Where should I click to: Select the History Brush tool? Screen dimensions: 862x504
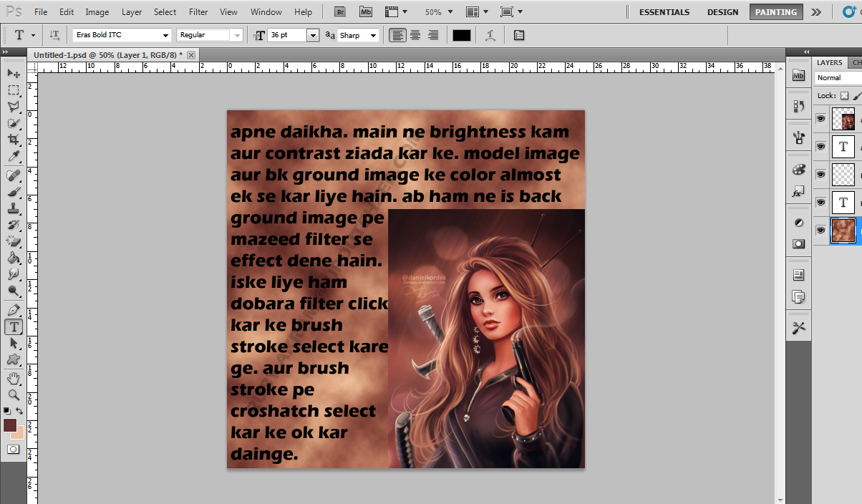[x=14, y=225]
